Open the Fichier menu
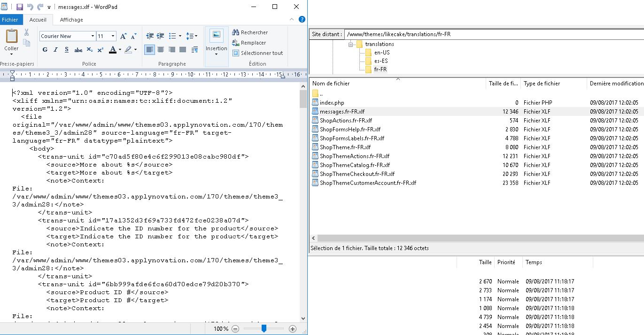Viewport: 644px width, 335px height. (10, 20)
